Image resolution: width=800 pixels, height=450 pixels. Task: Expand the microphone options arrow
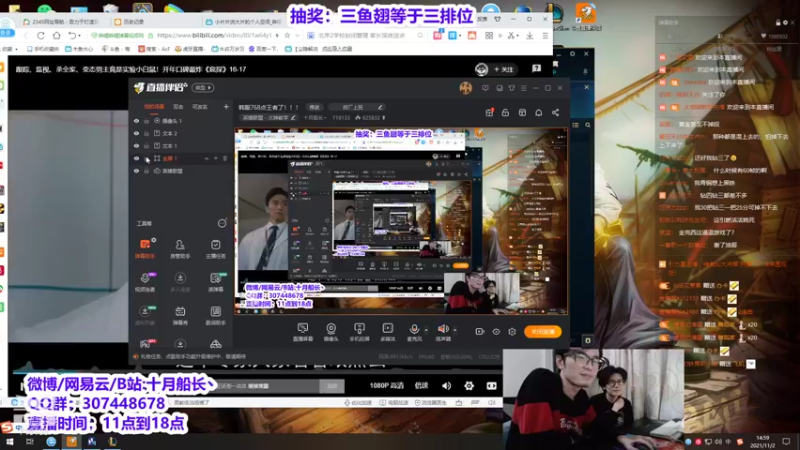(426, 330)
